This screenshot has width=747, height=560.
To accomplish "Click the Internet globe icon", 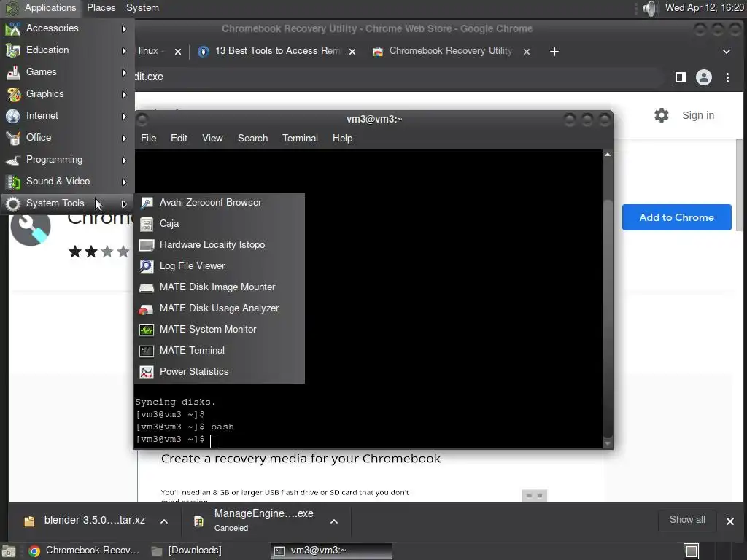I will pyautogui.click(x=13, y=116).
